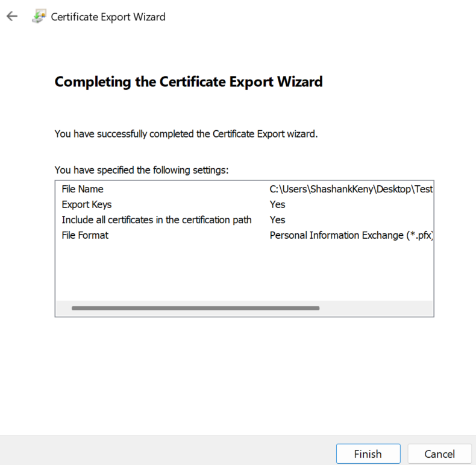Viewport: 476px width, 465px height.
Task: Click the 'Completing the Certificate Export Wizard' heading
Action: point(189,82)
